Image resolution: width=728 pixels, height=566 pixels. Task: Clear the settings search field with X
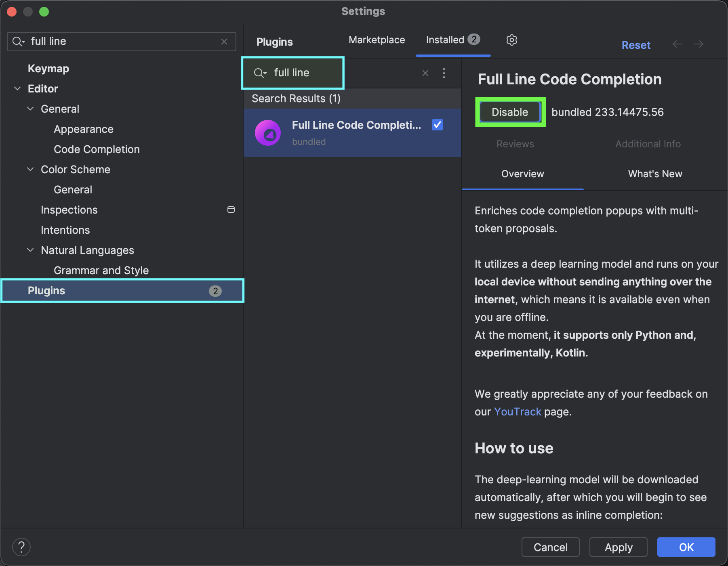[x=224, y=42]
